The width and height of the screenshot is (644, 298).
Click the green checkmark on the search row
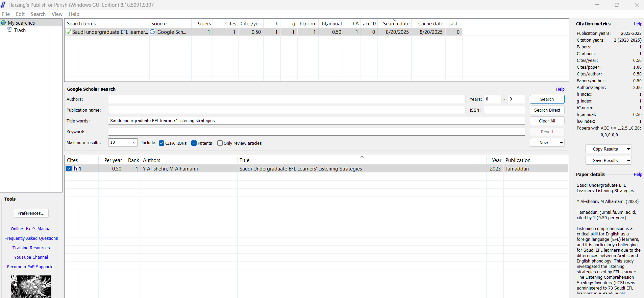coord(69,32)
